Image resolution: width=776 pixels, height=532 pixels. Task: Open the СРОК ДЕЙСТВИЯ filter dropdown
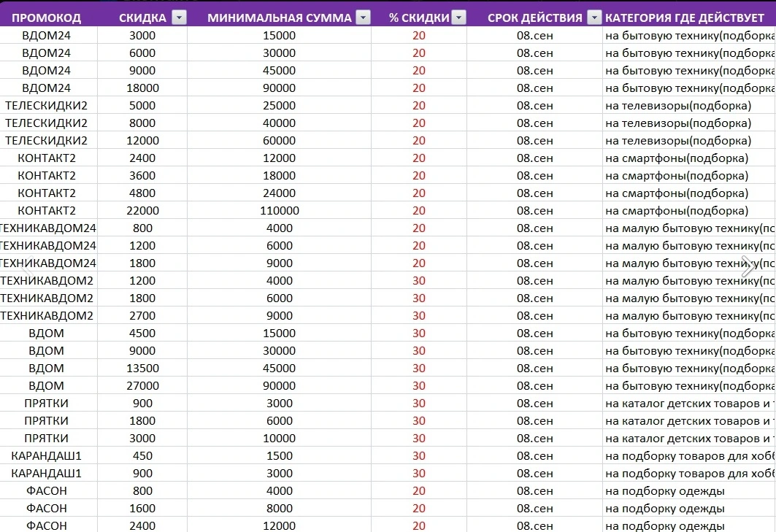[594, 18]
